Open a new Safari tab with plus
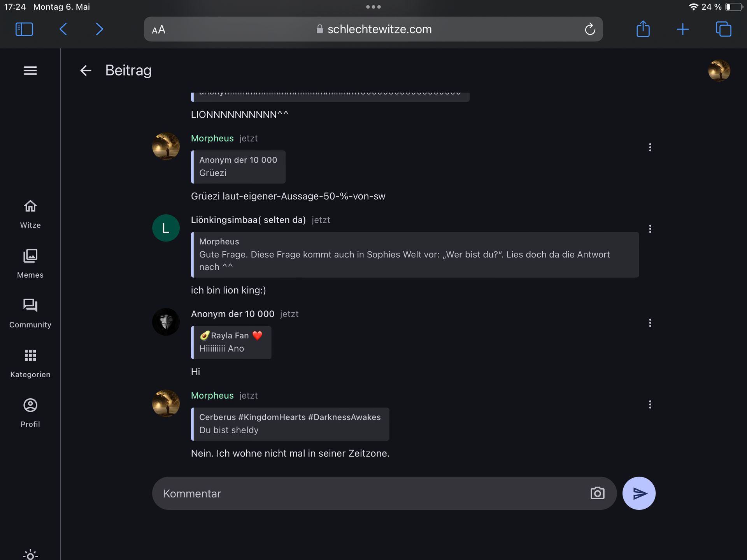The image size is (747, 560). pyautogui.click(x=682, y=29)
